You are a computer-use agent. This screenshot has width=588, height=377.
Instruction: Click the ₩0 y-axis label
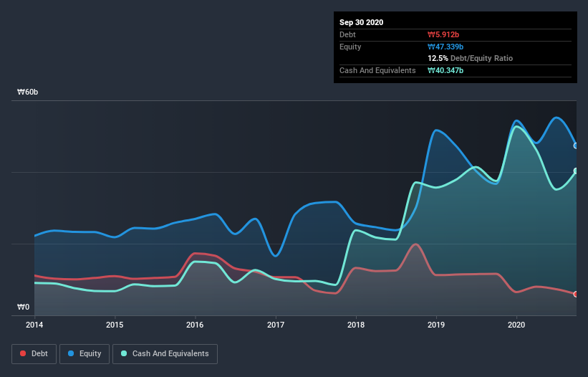click(x=23, y=307)
